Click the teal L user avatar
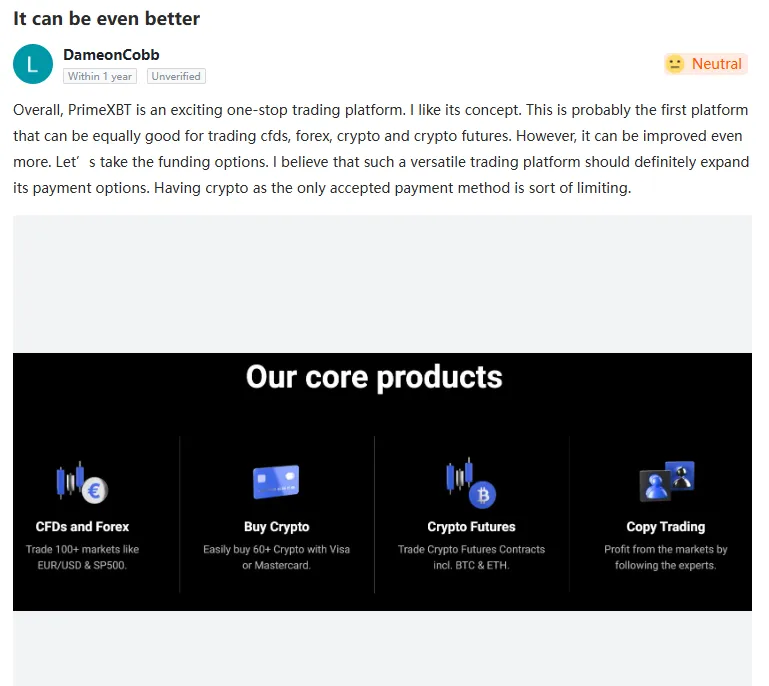The image size is (769, 686). pos(33,64)
